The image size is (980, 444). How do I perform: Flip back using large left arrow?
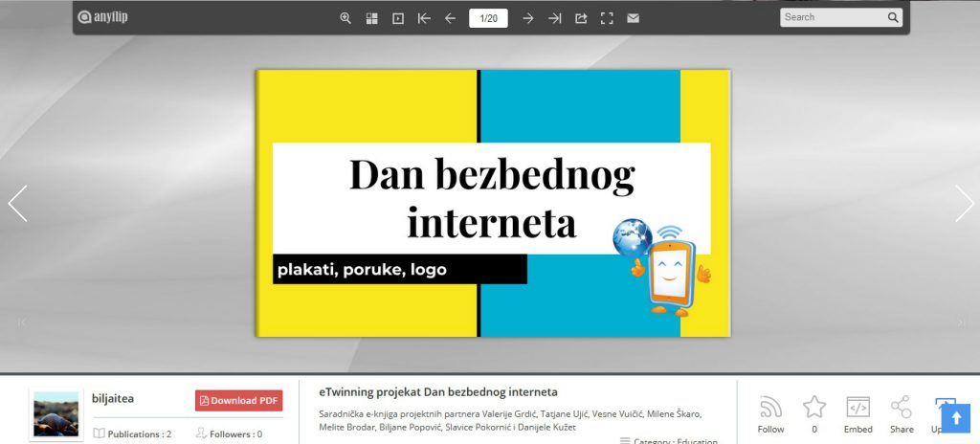point(17,204)
